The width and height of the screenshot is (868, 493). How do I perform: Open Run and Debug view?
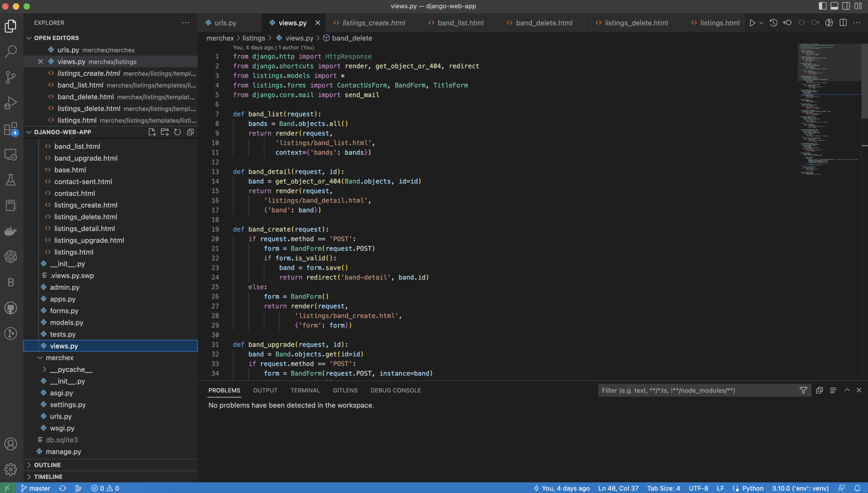coord(11,103)
